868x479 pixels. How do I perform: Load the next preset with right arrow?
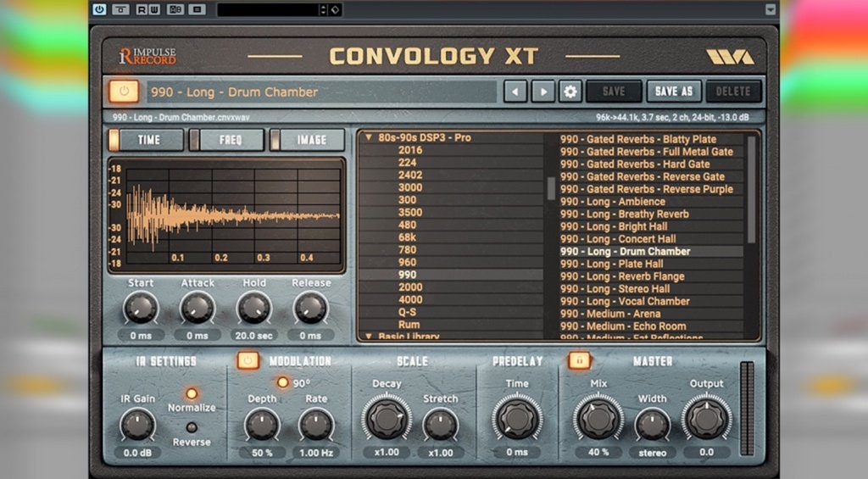(542, 92)
